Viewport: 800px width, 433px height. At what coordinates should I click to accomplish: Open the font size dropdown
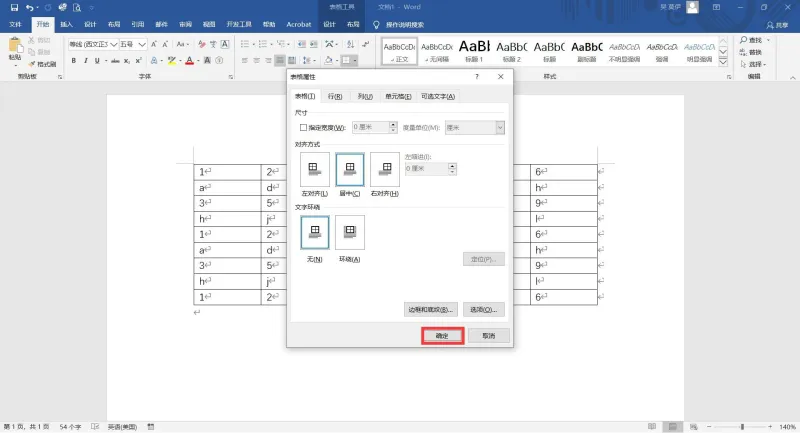142,44
